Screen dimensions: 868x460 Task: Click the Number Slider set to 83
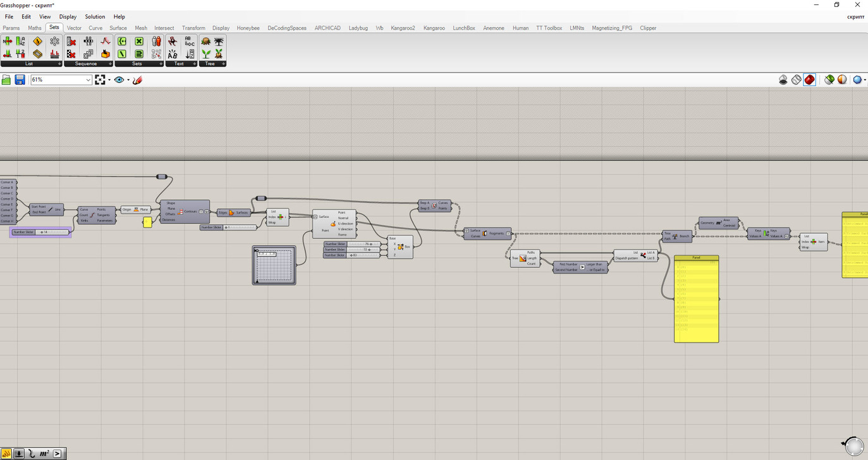pos(352,255)
